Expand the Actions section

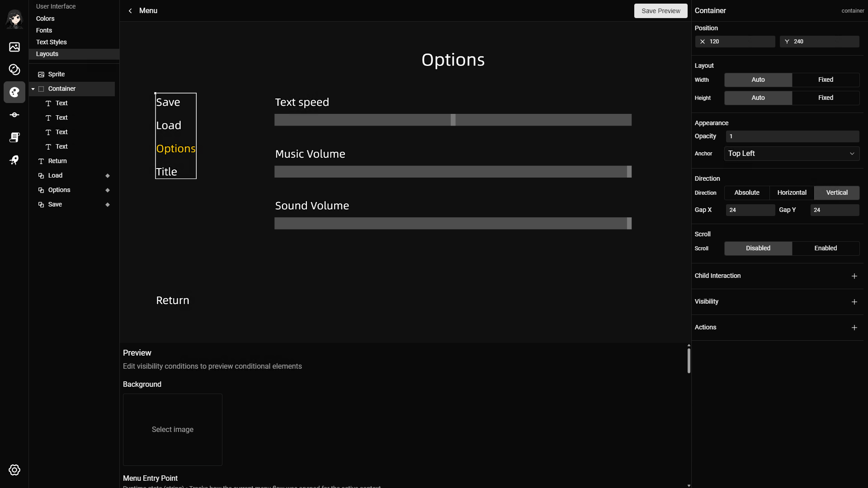pos(854,328)
